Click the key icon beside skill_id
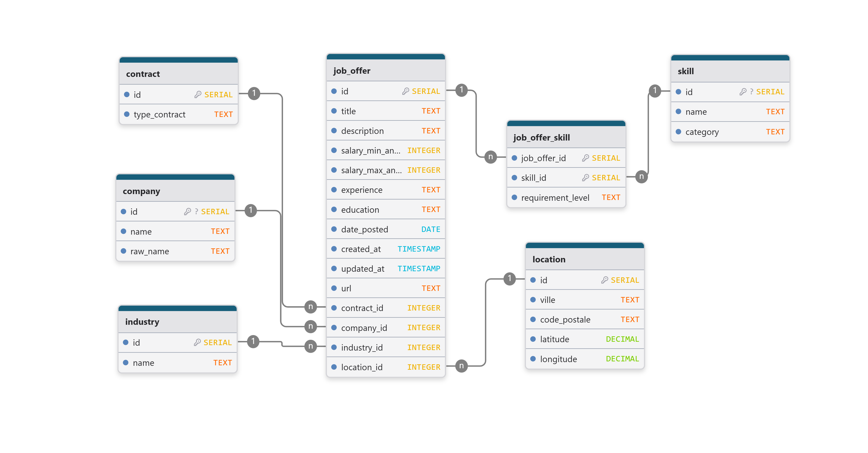This screenshot has height=453, width=868. coord(585,178)
